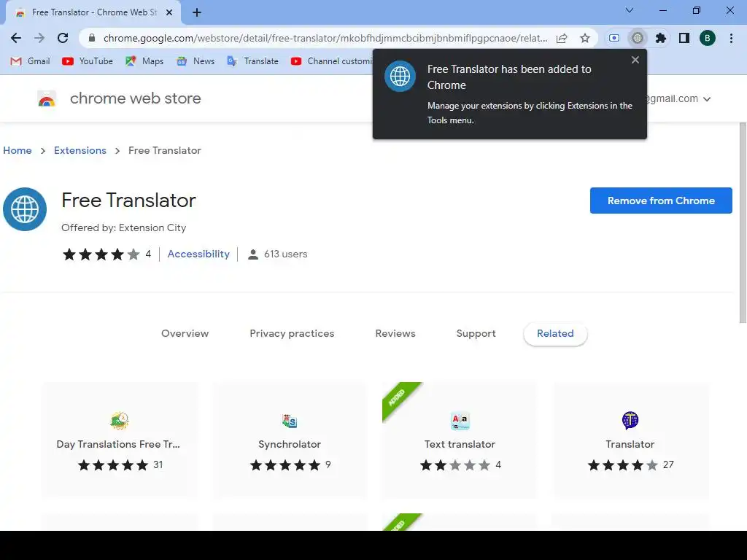Open the tab search chevron
747x560 pixels.
coord(630,10)
